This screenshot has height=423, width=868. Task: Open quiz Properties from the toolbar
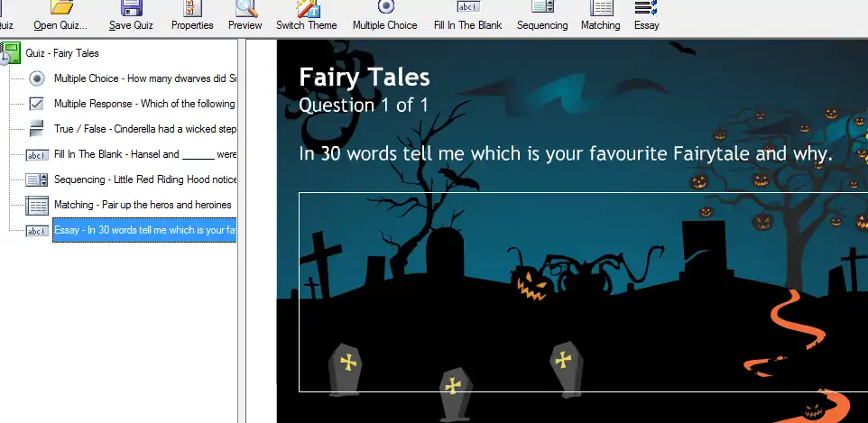coord(192,8)
